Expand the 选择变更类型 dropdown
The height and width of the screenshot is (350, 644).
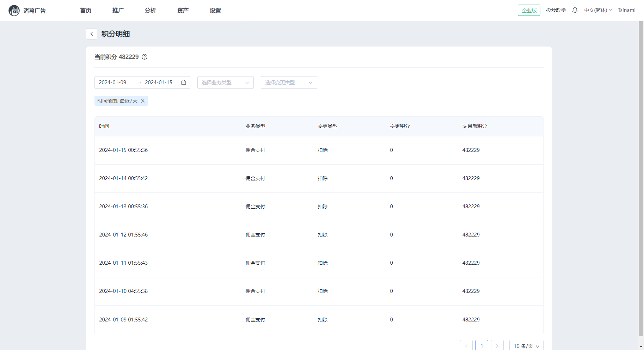[x=289, y=82]
